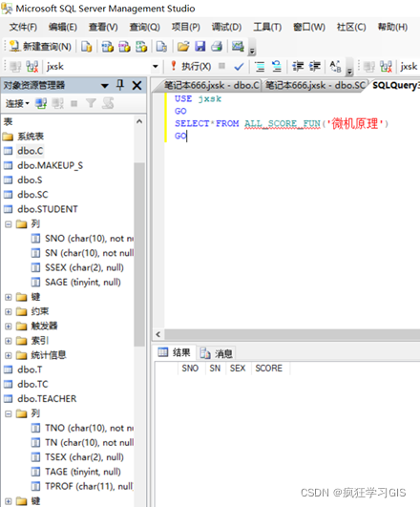
Task: Switch to the 笔记本666.jxsk - dbo.C tab
Action: [x=212, y=85]
